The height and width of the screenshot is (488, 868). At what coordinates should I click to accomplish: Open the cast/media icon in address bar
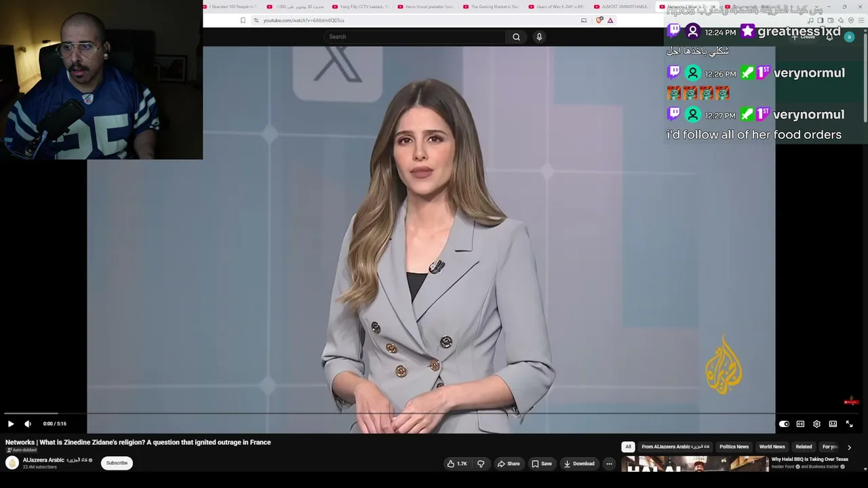tap(584, 20)
